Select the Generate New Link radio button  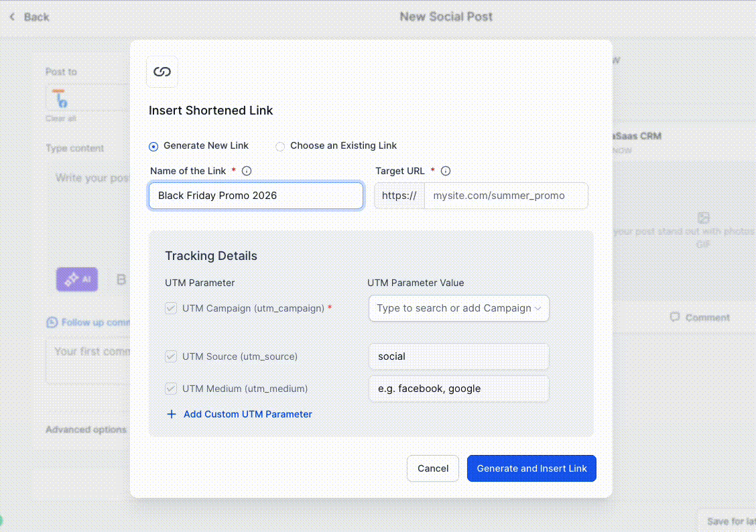153,147
